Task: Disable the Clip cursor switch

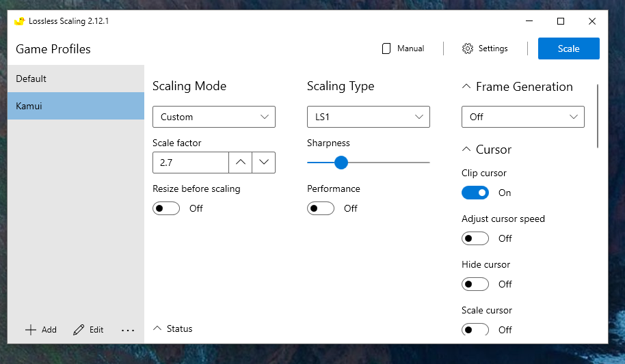Action: (475, 193)
